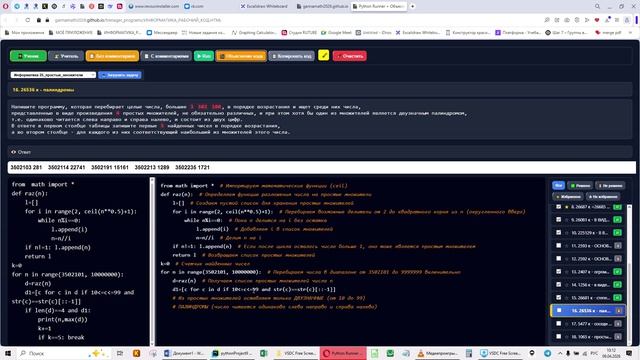Toggle checkbox for task 8. 26687
Image resolution: width=640 pixels, height=360 pixels.
point(559,207)
